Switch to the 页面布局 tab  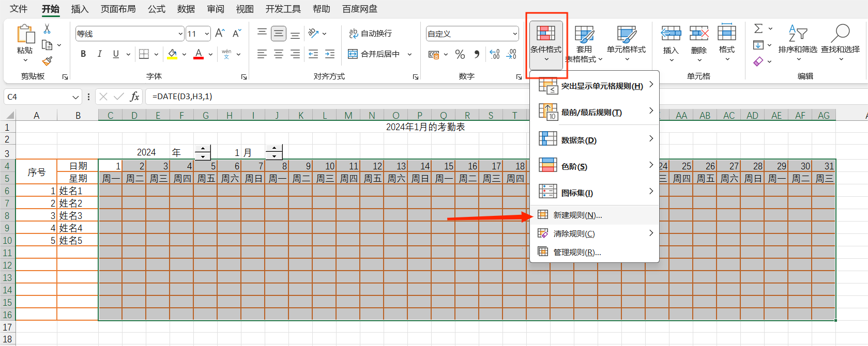click(118, 9)
